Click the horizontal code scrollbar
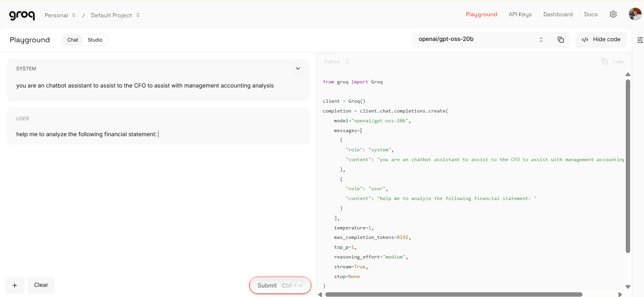This screenshot has width=644, height=297. [453, 294]
